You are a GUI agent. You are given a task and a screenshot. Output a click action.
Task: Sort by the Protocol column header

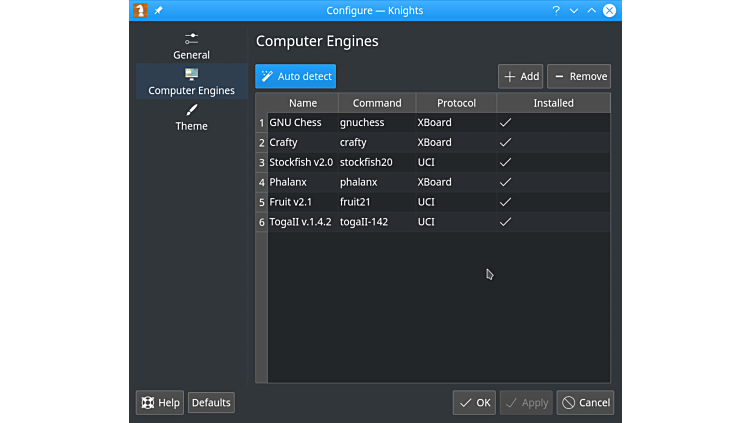(456, 103)
